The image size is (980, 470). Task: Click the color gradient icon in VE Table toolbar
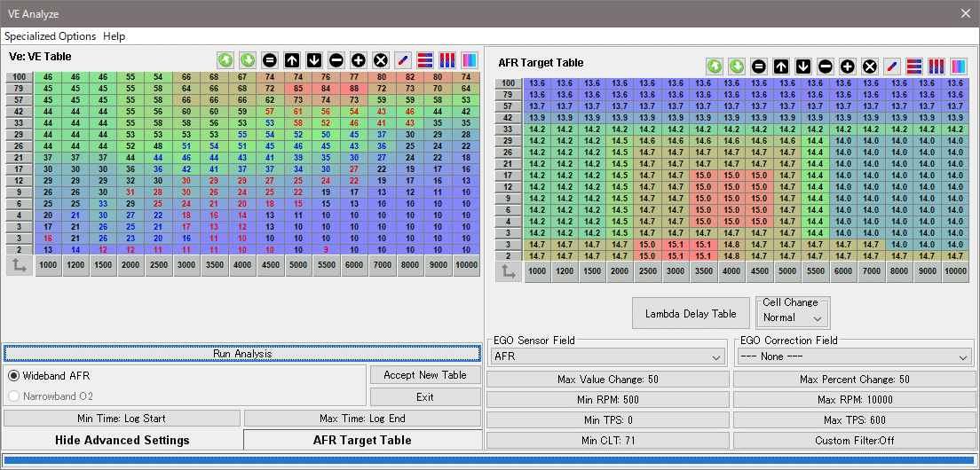tap(470, 60)
